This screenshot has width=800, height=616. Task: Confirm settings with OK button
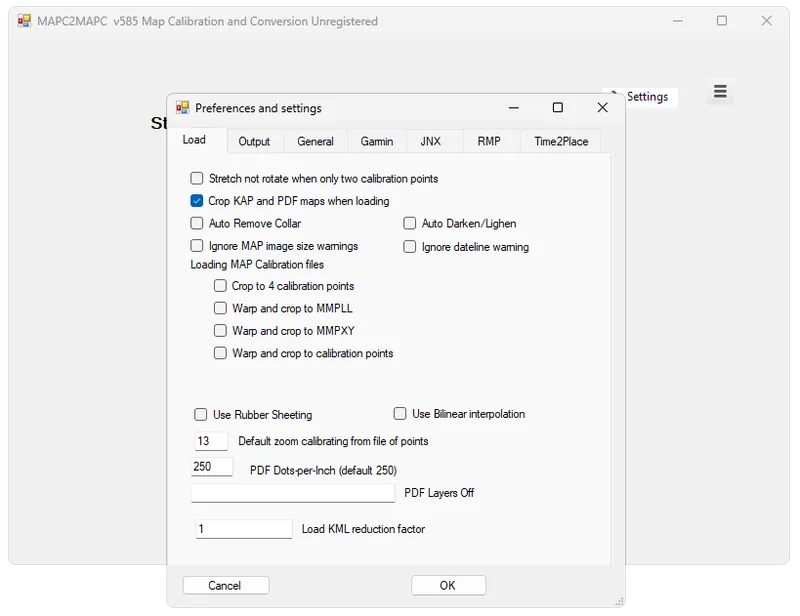pyautogui.click(x=448, y=585)
